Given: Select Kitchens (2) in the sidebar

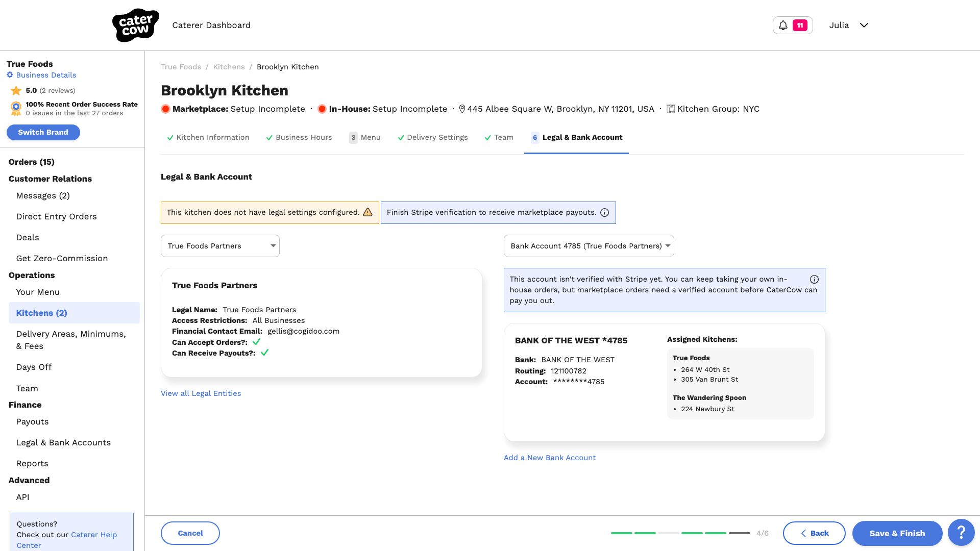Looking at the screenshot, I should [74, 313].
